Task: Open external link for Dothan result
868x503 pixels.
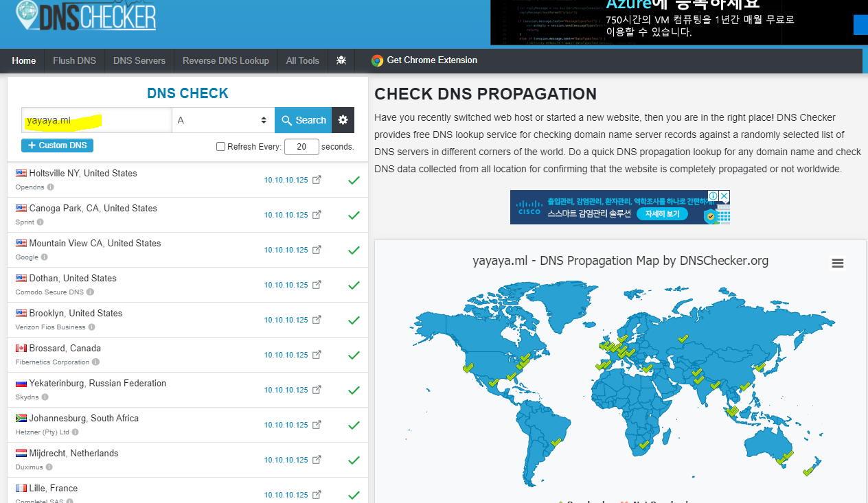Action: click(317, 285)
